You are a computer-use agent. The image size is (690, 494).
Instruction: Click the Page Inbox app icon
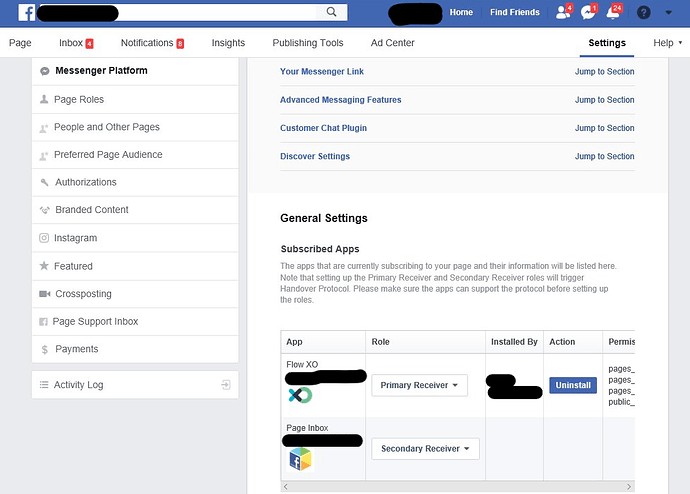300,459
